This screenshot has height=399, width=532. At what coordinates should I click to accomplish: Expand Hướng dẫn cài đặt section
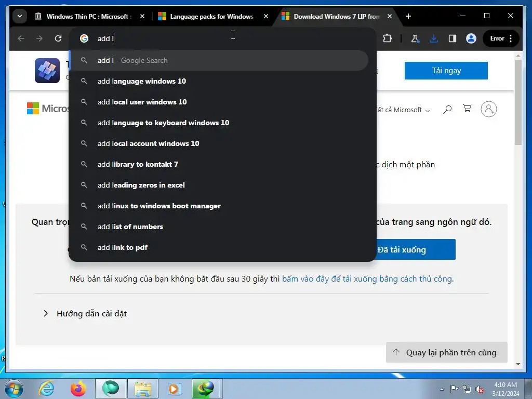[x=85, y=313]
